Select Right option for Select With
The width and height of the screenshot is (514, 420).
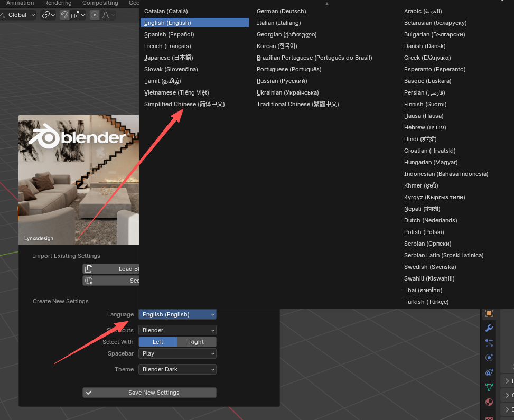[x=197, y=342]
